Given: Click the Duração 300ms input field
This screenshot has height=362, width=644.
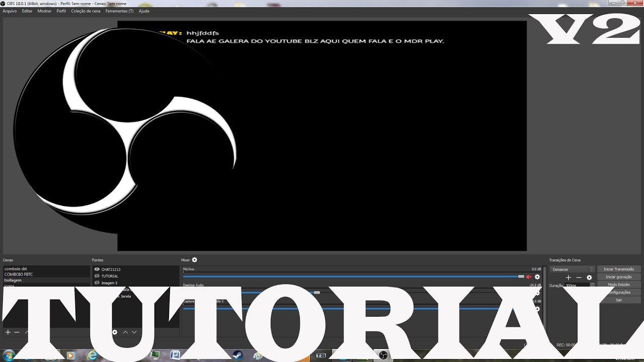Looking at the screenshot, I should [577, 285].
